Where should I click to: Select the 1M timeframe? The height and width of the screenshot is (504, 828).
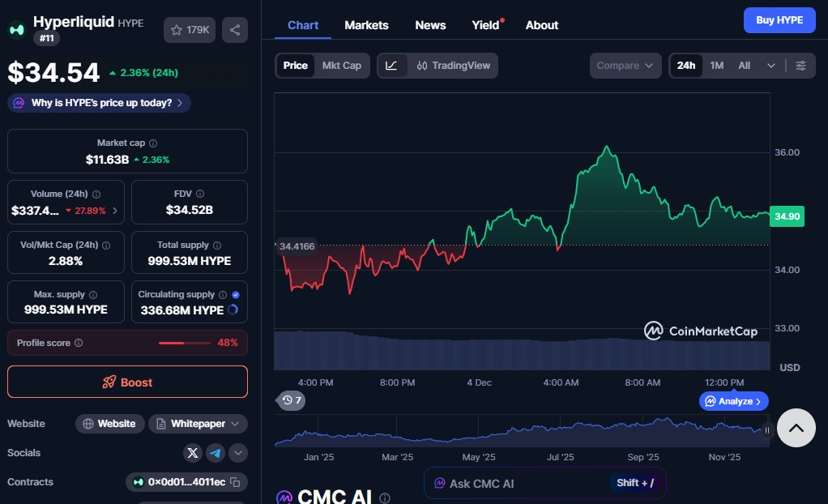(716, 66)
